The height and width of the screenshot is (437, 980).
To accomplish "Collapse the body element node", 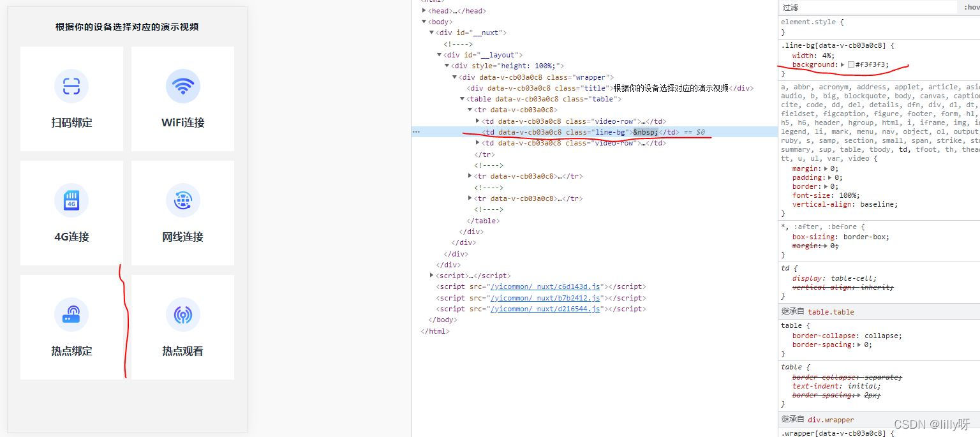I will pos(424,22).
